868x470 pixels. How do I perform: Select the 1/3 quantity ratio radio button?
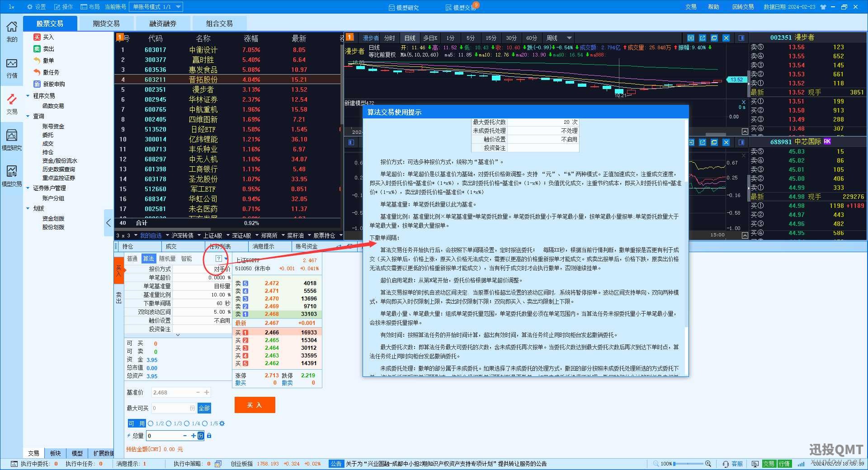coord(169,423)
